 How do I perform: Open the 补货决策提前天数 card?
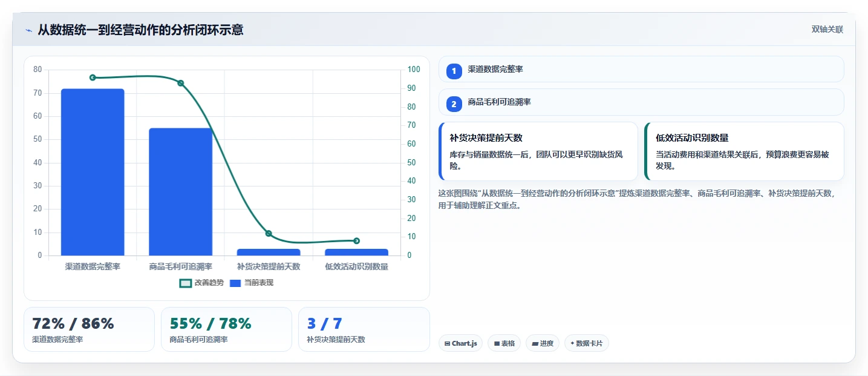click(x=538, y=151)
